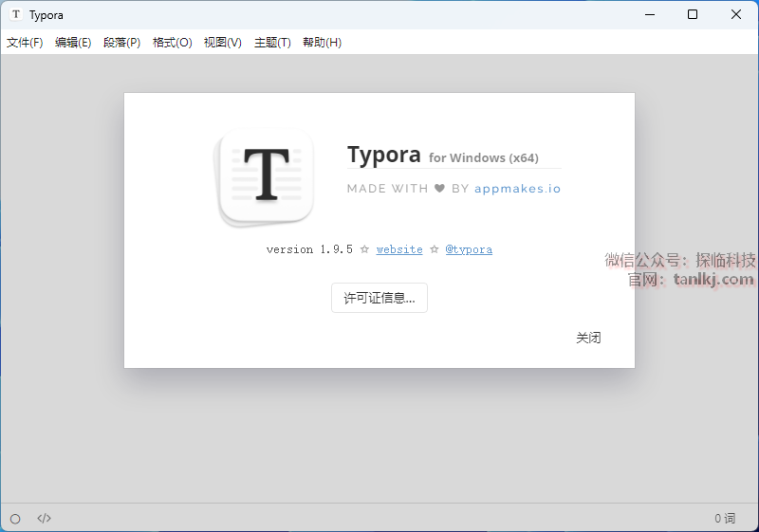
Task: Open the 主题(T) menu
Action: (x=272, y=43)
